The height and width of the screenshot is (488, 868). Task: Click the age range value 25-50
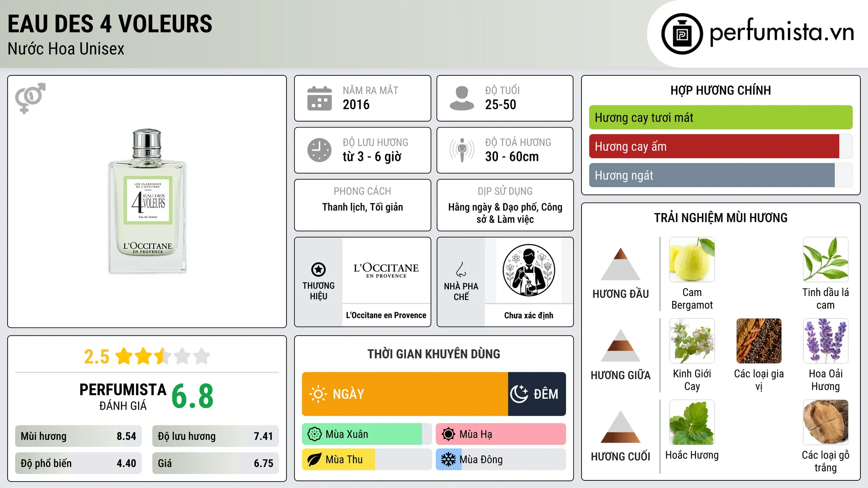coord(501,105)
